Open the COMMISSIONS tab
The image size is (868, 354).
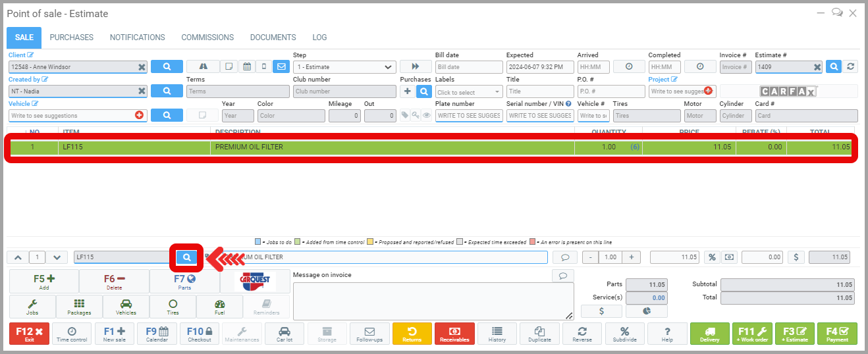(x=207, y=38)
